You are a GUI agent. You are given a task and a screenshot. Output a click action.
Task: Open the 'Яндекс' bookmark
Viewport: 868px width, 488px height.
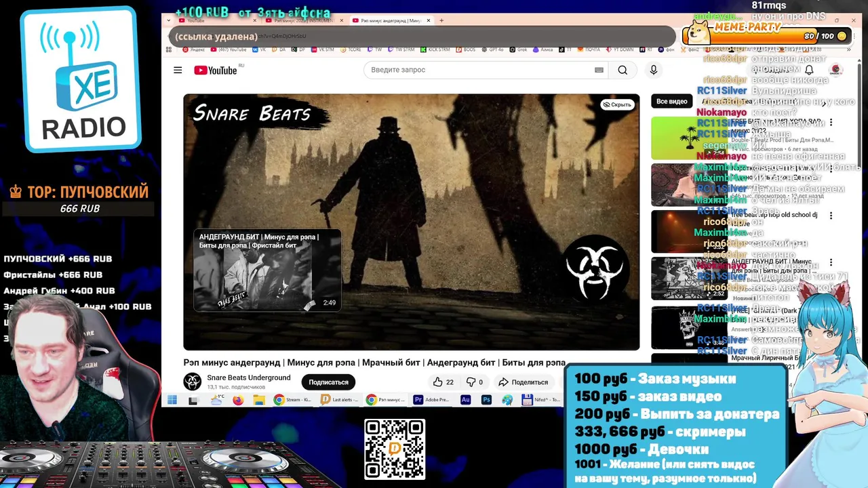[193, 49]
